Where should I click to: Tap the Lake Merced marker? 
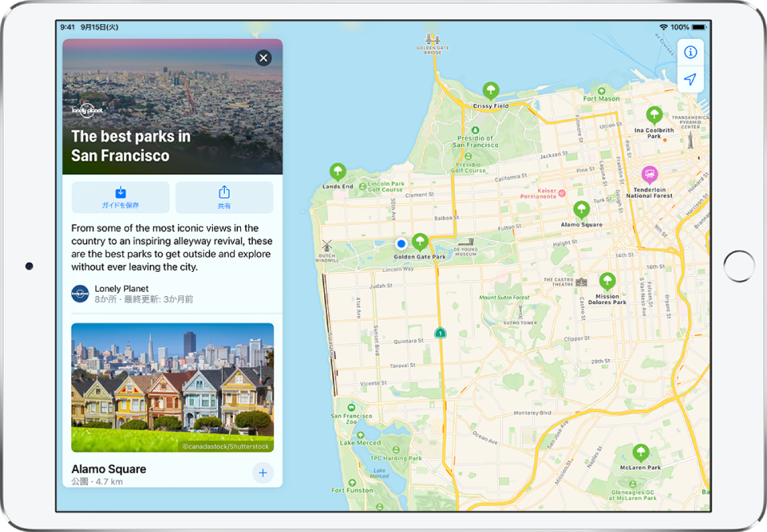pyautogui.click(x=360, y=434)
